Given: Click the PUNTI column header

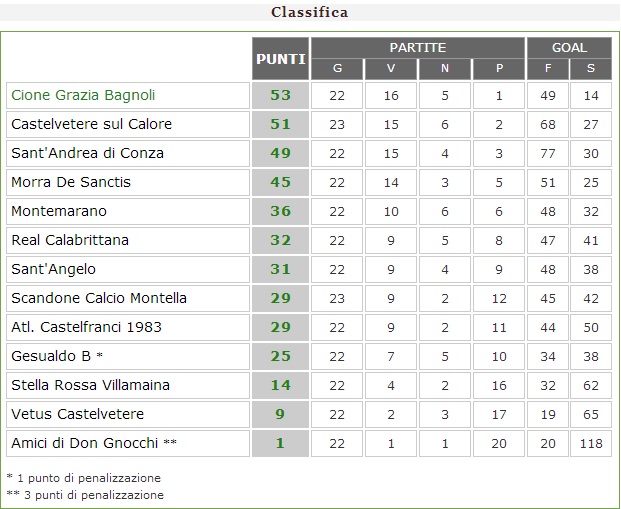Looking at the screenshot, I should (281, 59).
